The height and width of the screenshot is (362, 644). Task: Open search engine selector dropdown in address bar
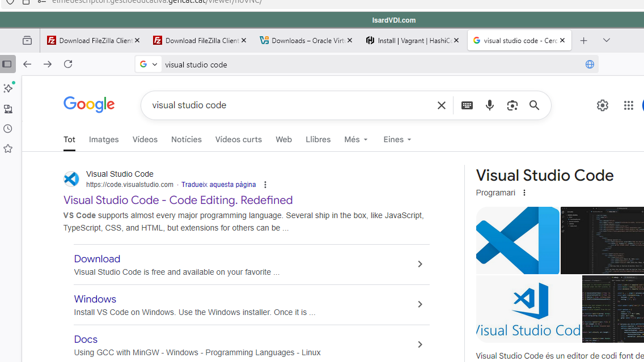[149, 64]
